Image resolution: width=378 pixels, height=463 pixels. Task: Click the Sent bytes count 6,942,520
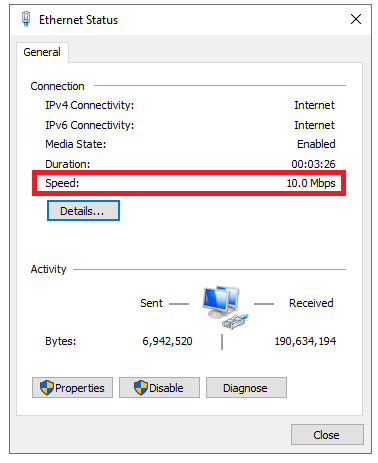tap(167, 341)
